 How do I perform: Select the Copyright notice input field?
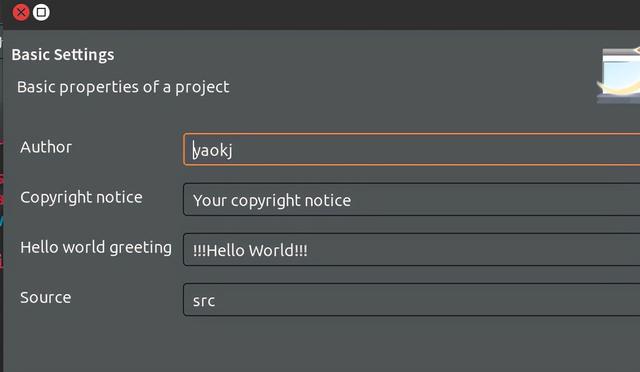point(411,200)
